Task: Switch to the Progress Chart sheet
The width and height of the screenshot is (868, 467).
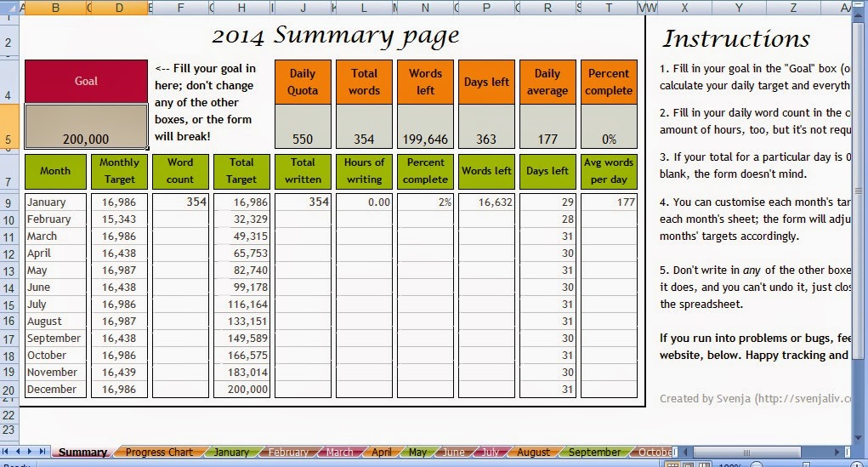Action: pyautogui.click(x=159, y=452)
